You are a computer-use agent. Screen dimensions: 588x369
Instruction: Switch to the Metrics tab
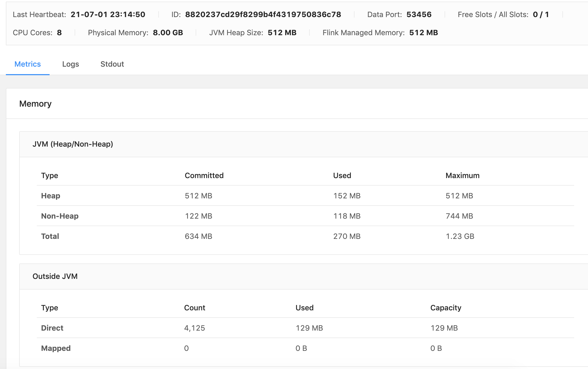[27, 64]
